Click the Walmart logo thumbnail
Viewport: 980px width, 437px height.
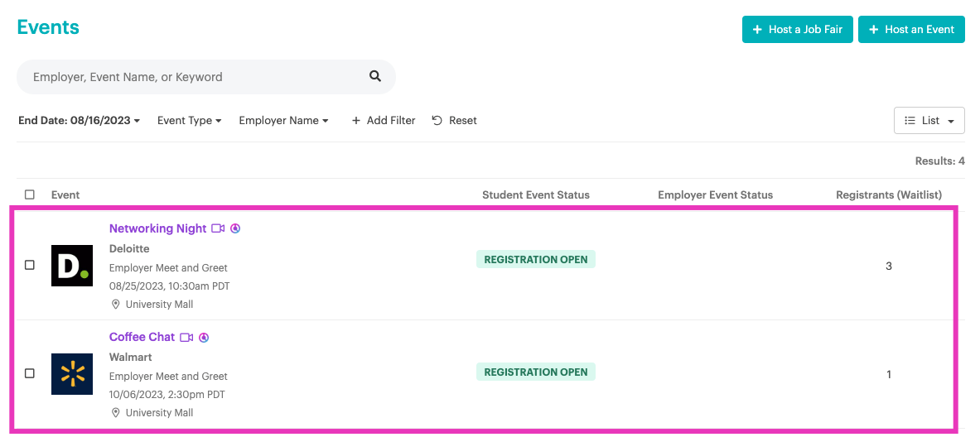[72, 374]
